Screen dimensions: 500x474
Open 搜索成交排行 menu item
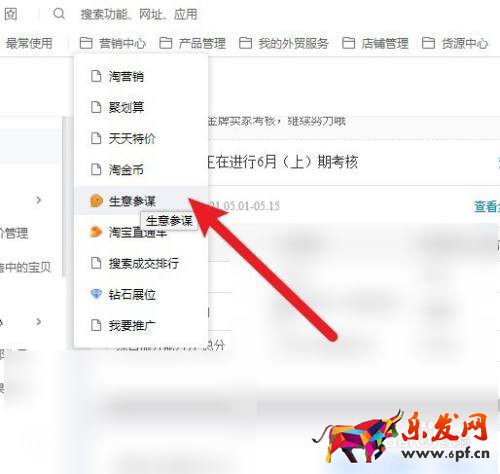coord(141,263)
